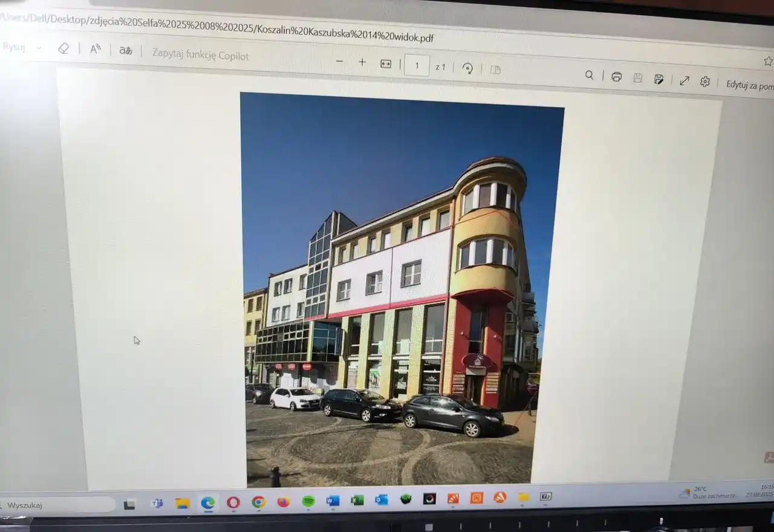Click the Rysuj draw tool

[13, 47]
